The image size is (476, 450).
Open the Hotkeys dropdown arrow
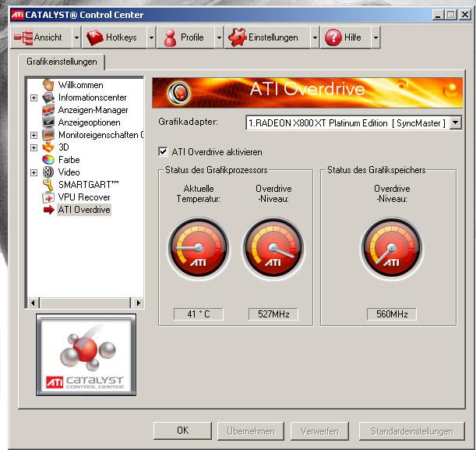click(151, 37)
